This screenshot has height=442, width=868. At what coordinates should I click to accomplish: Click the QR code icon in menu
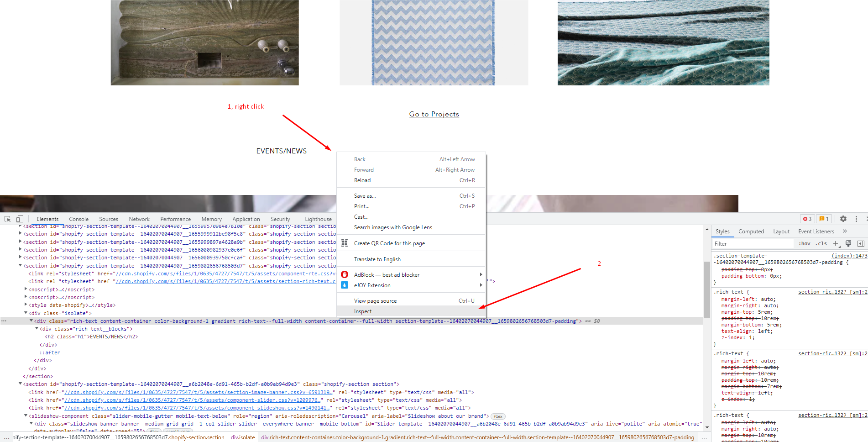coord(345,243)
